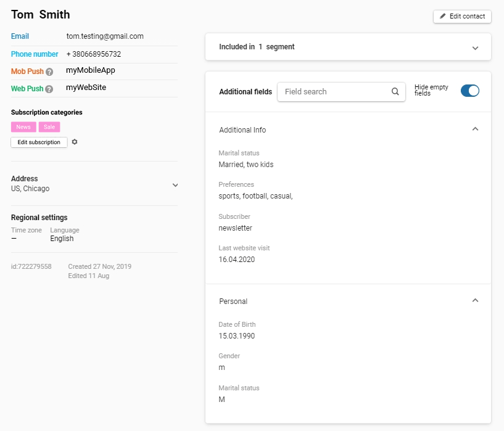
Task: Collapse the Personal section
Action: (x=475, y=301)
